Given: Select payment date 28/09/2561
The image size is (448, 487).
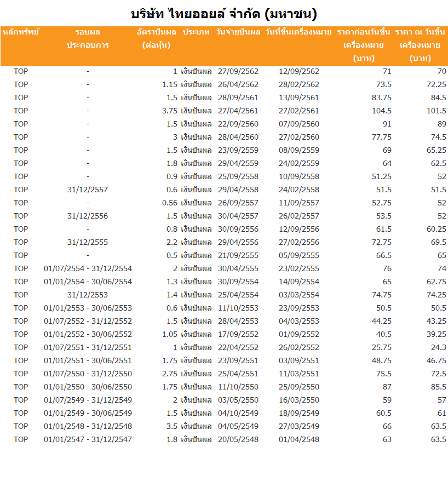Looking at the screenshot, I should (238, 98).
